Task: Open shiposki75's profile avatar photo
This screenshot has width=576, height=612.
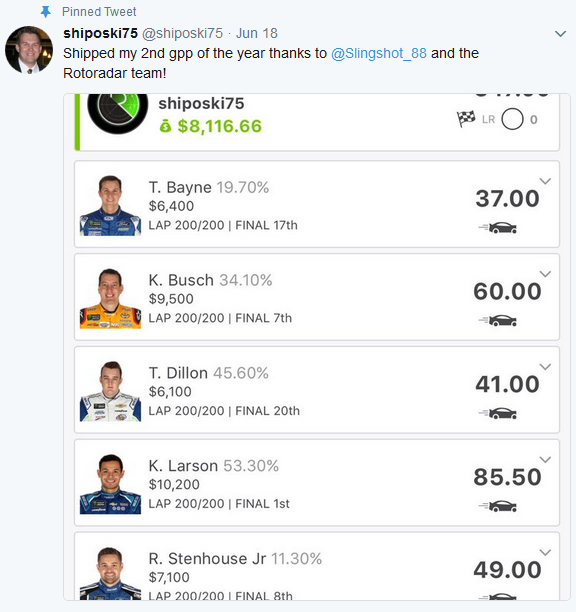Action: pos(29,50)
